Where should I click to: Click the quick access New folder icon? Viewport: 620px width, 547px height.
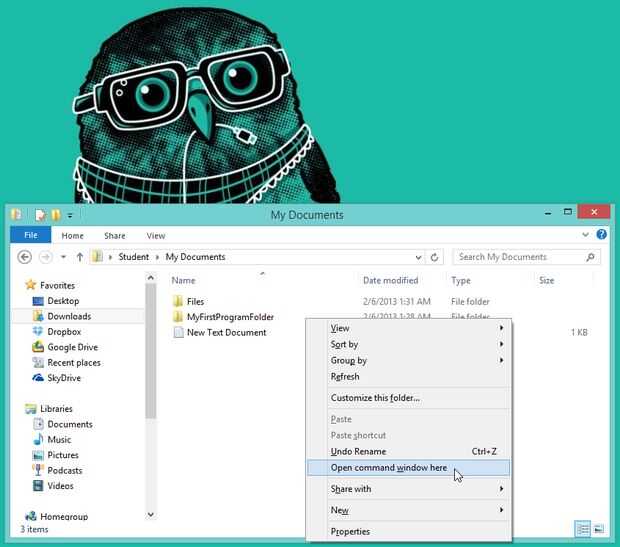pos(56,215)
